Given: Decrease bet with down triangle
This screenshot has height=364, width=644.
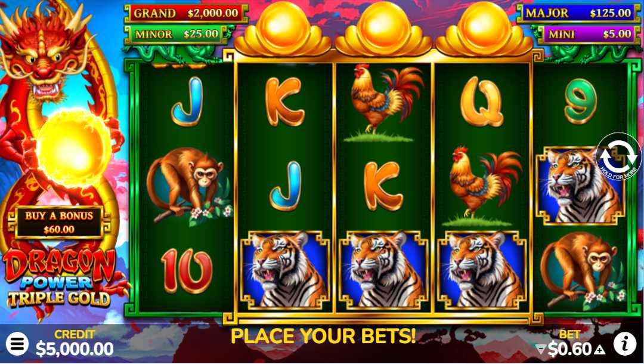Looking at the screenshot, I should (541, 350).
